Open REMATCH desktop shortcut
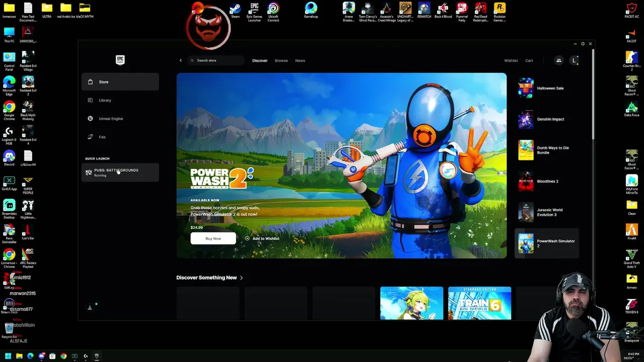The width and height of the screenshot is (644, 362). [x=424, y=11]
